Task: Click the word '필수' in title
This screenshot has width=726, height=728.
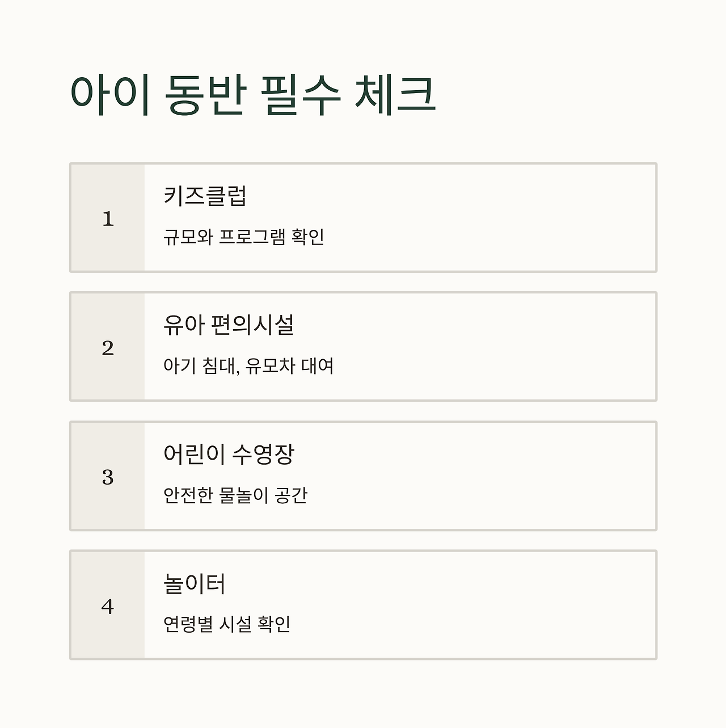Action: coord(301,95)
